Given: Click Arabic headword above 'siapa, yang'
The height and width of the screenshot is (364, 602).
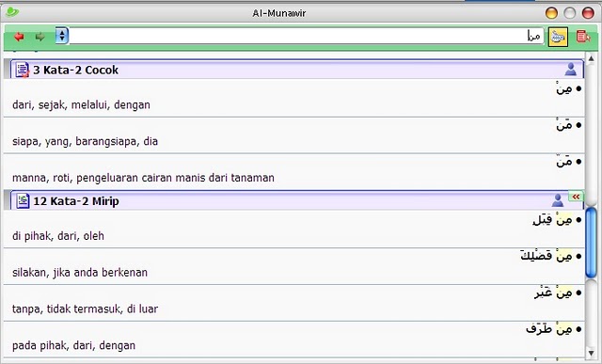Looking at the screenshot, I should 564,125.
